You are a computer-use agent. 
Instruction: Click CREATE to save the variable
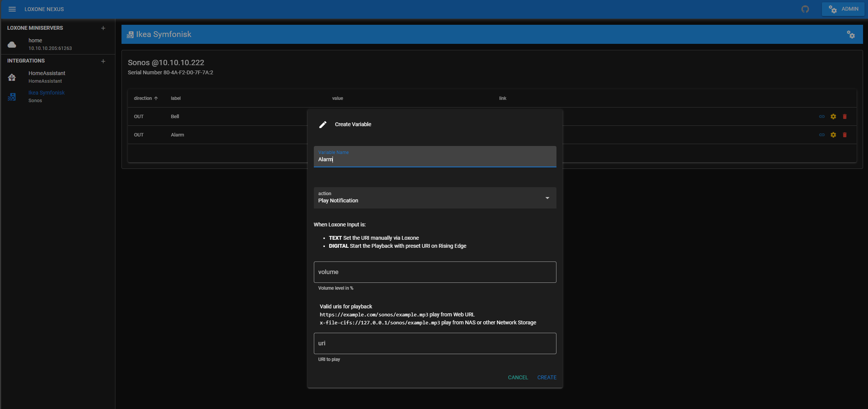547,377
